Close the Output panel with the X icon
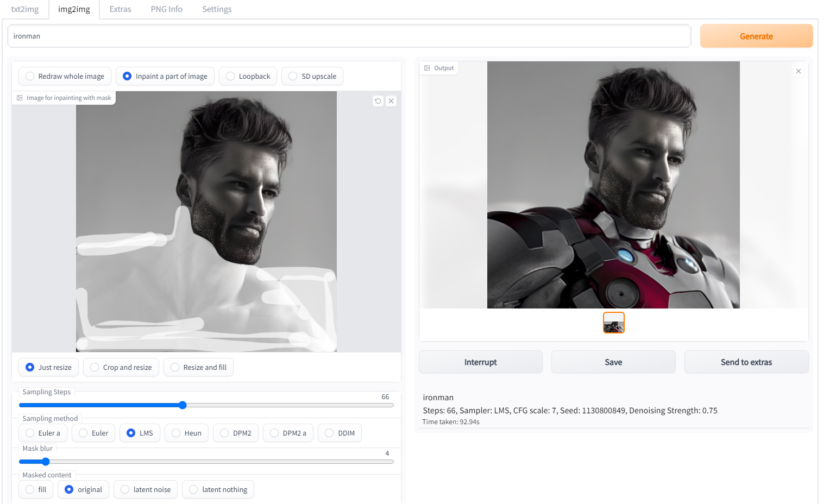 click(799, 71)
